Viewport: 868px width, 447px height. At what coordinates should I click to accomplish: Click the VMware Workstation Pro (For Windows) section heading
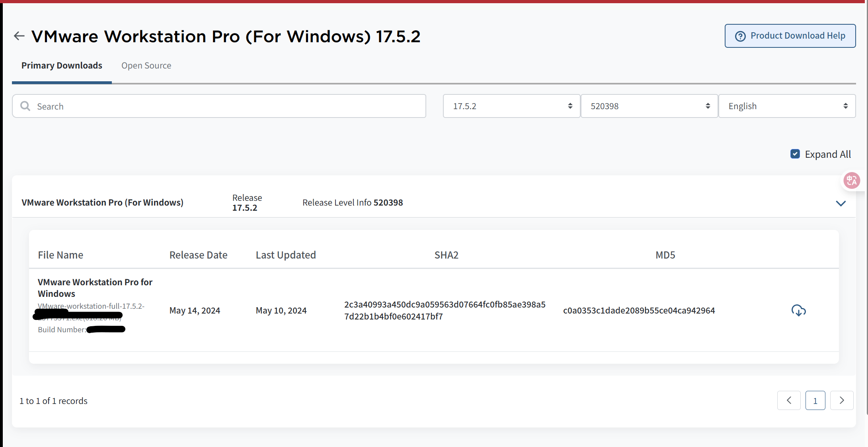coord(102,202)
